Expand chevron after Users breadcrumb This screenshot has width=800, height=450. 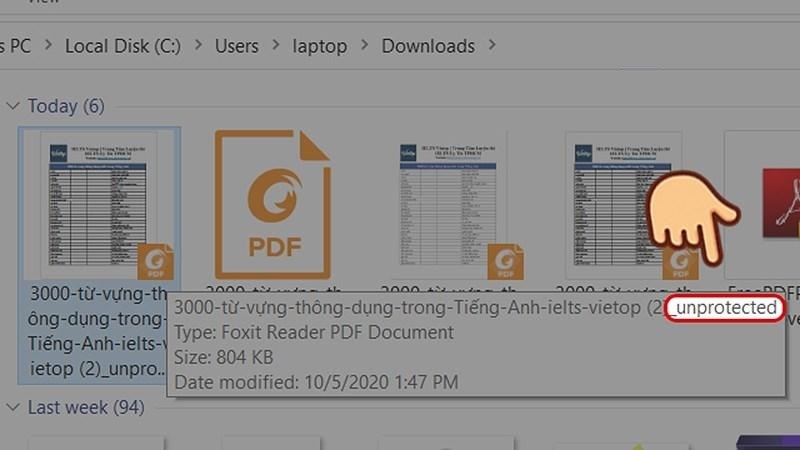coord(276,45)
